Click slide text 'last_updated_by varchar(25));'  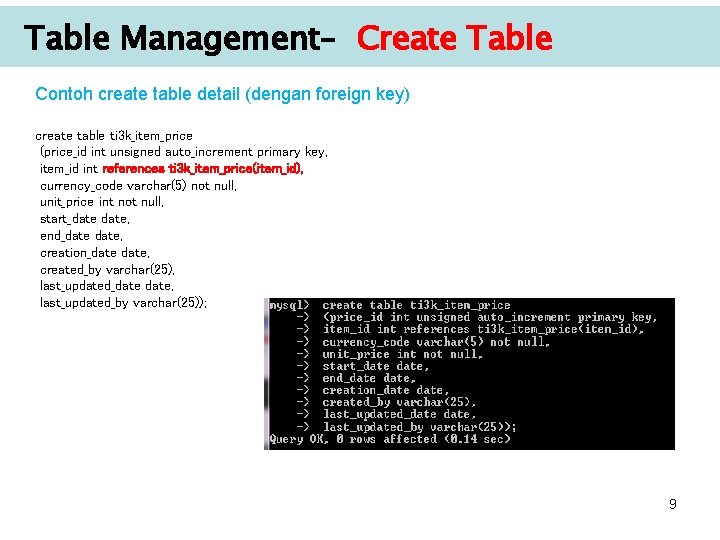(x=124, y=303)
